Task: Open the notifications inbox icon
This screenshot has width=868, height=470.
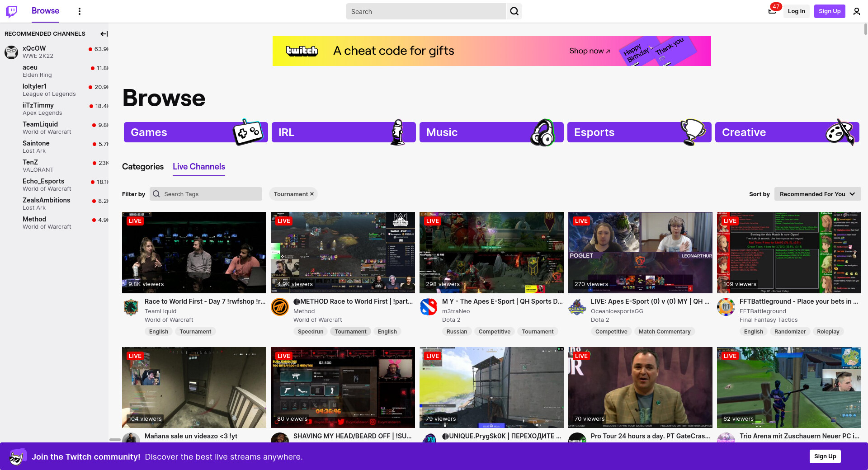Action: 772,11
